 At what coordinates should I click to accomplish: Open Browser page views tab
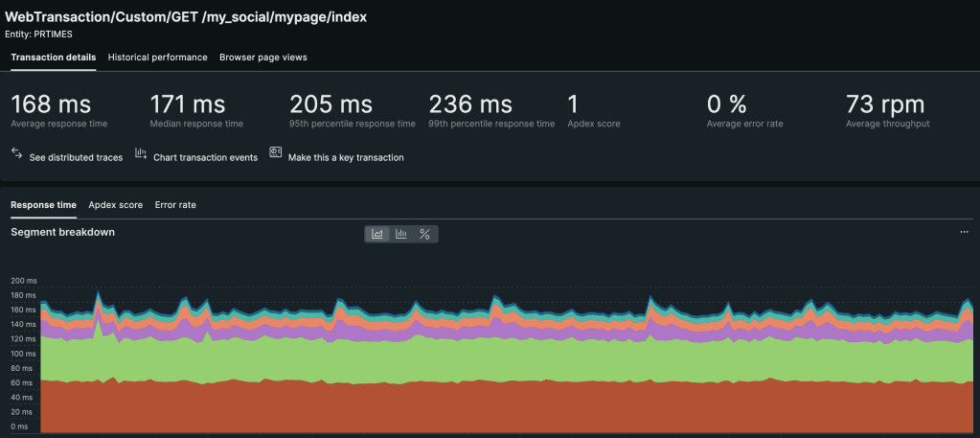click(x=263, y=57)
